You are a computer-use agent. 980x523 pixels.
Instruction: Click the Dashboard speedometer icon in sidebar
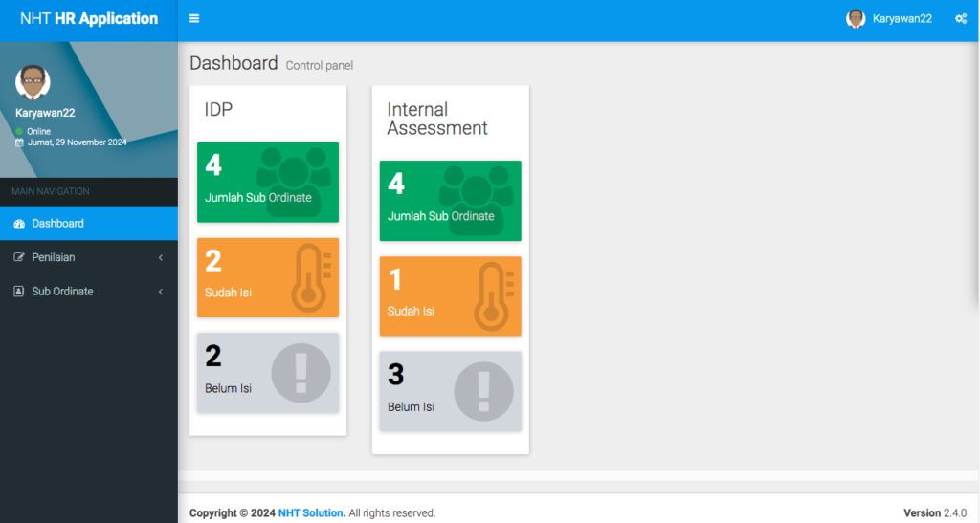19,224
